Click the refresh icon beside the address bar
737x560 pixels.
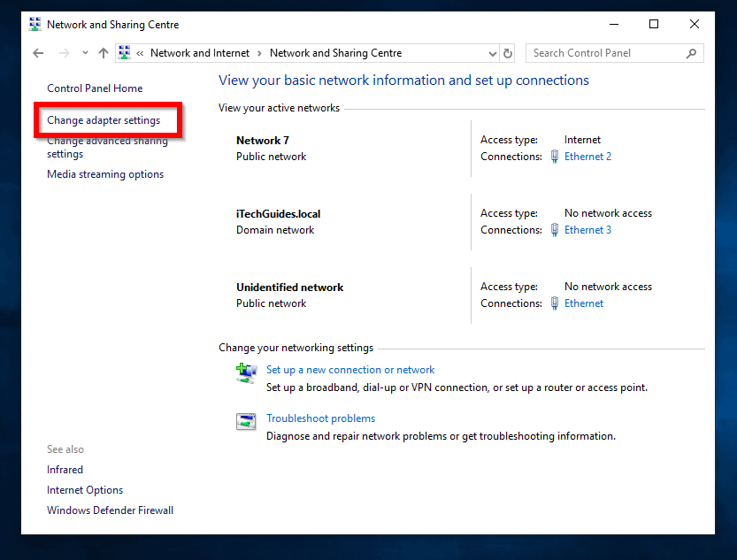point(507,53)
